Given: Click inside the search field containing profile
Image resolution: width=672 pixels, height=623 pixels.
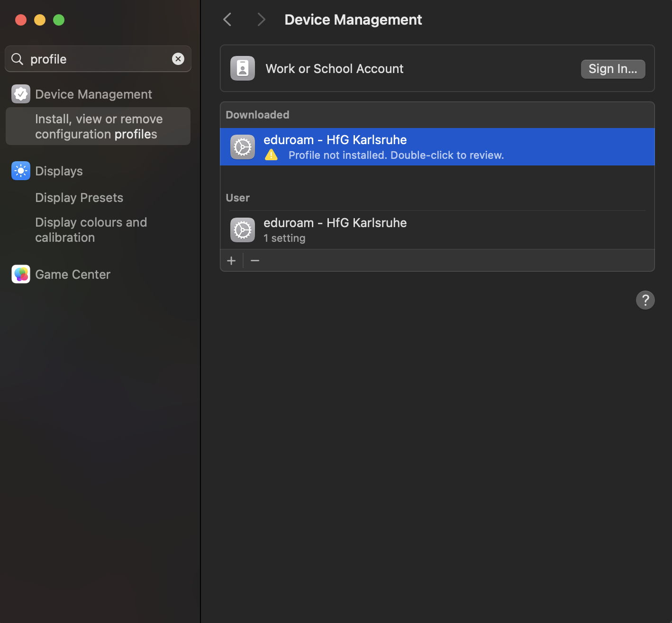Looking at the screenshot, I should [x=98, y=59].
